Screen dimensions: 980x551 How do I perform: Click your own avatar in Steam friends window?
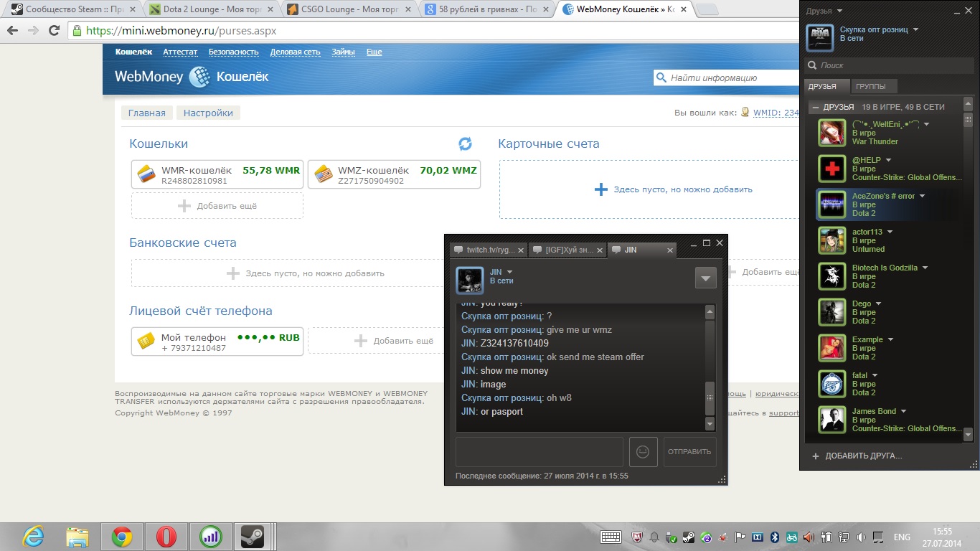pyautogui.click(x=820, y=38)
